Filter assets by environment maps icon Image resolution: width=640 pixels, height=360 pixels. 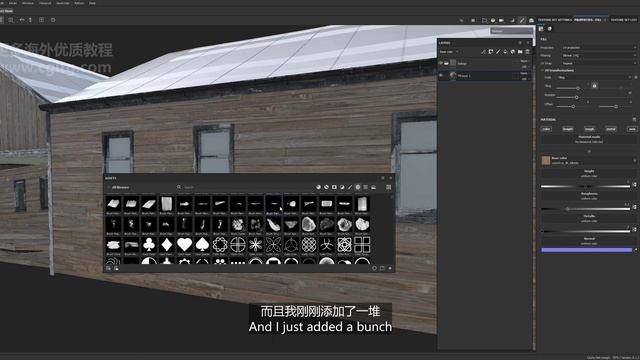[373, 187]
